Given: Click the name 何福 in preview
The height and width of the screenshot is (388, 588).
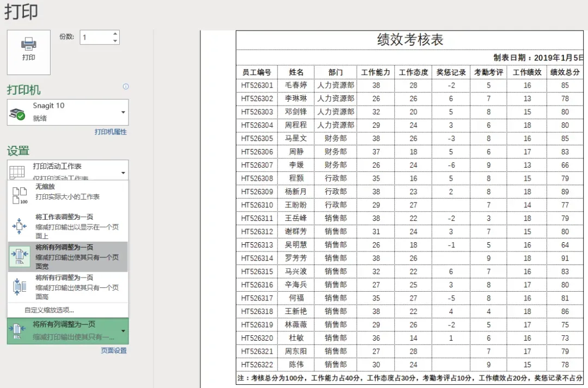Looking at the screenshot, I should (296, 298).
